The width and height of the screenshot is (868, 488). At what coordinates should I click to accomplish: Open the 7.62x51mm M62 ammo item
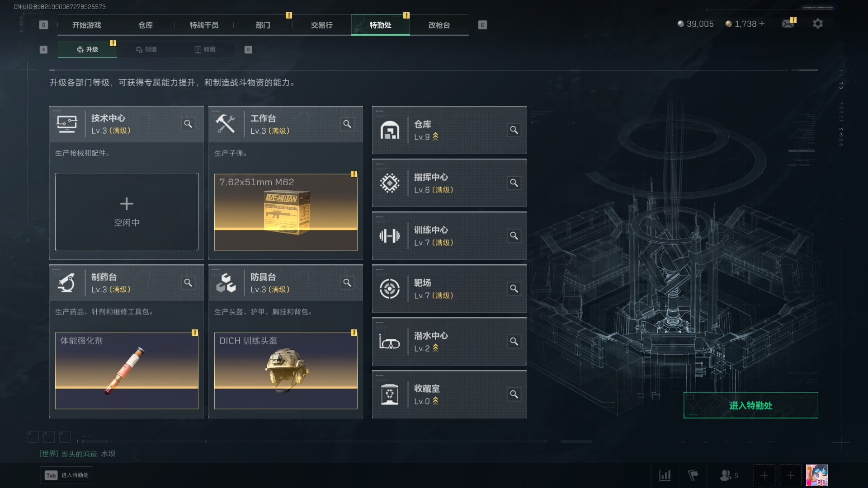pyautogui.click(x=286, y=212)
